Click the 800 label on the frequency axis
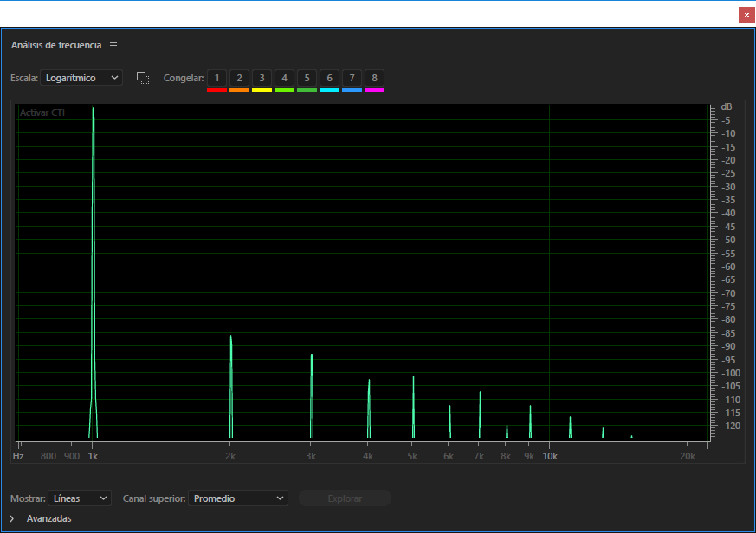This screenshot has height=533, width=756. click(48, 456)
